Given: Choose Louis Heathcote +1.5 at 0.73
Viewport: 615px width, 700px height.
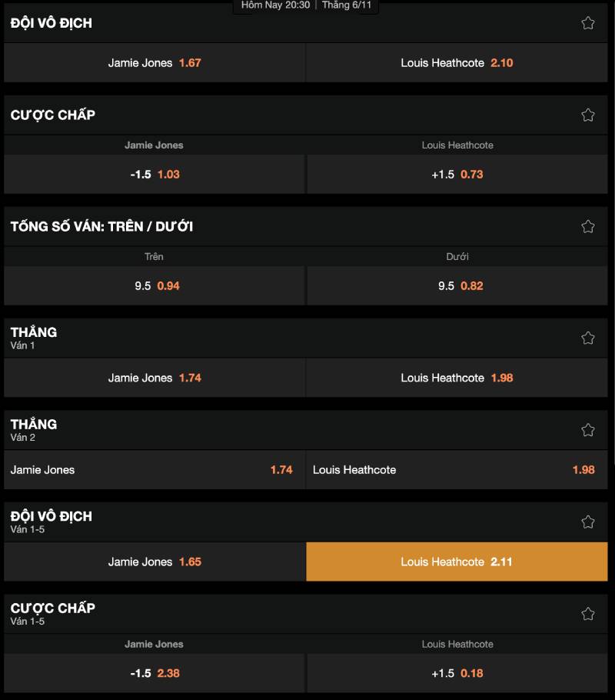Looking at the screenshot, I should 457,175.
